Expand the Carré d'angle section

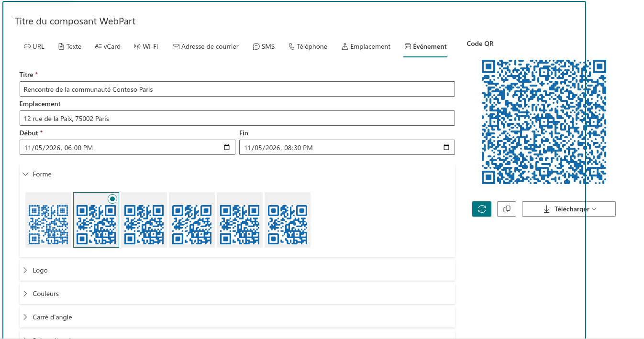pos(237,317)
